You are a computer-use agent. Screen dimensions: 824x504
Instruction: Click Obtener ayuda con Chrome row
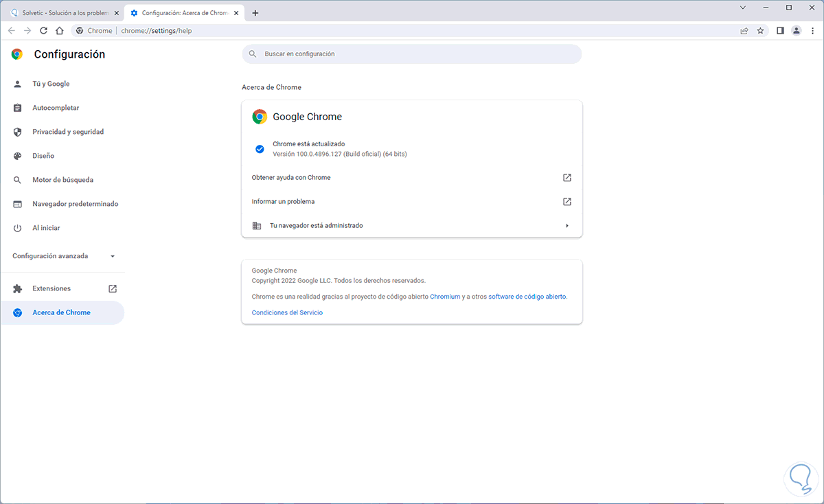coord(412,178)
